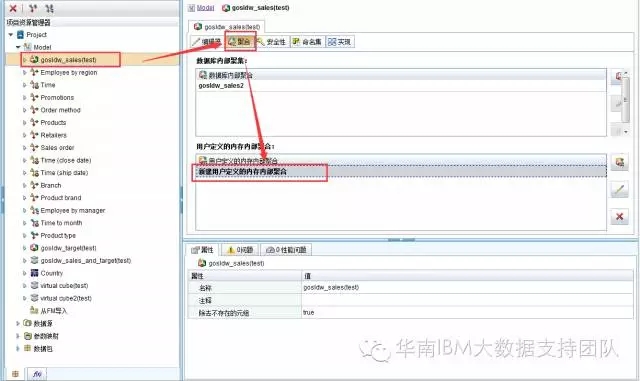The image size is (640, 381).
Task: Select Employee by manager in project tree
Action: pos(73,210)
